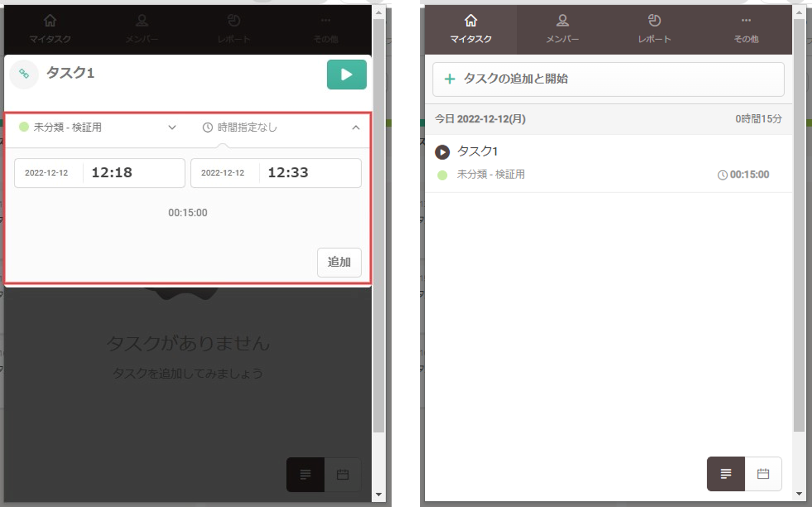Image resolution: width=812 pixels, height=507 pixels.
Task: Click the link icon next to タスク1 title
Action: (x=24, y=74)
